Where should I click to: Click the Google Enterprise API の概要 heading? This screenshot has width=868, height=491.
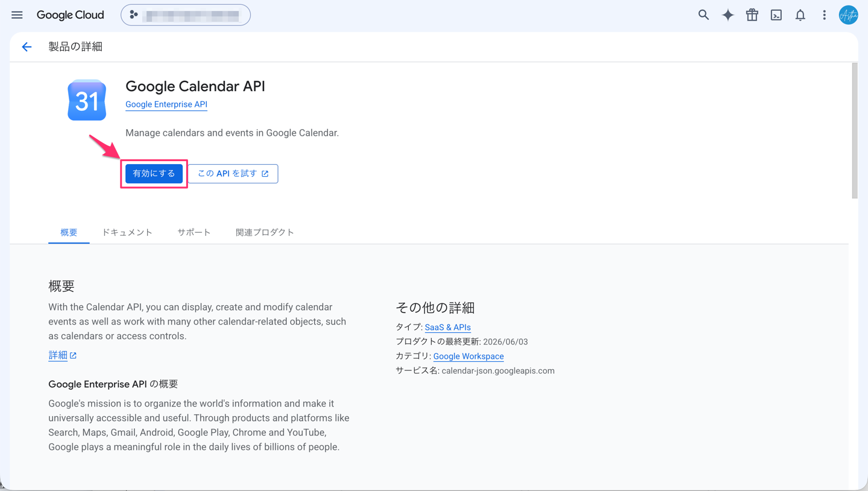pos(113,384)
